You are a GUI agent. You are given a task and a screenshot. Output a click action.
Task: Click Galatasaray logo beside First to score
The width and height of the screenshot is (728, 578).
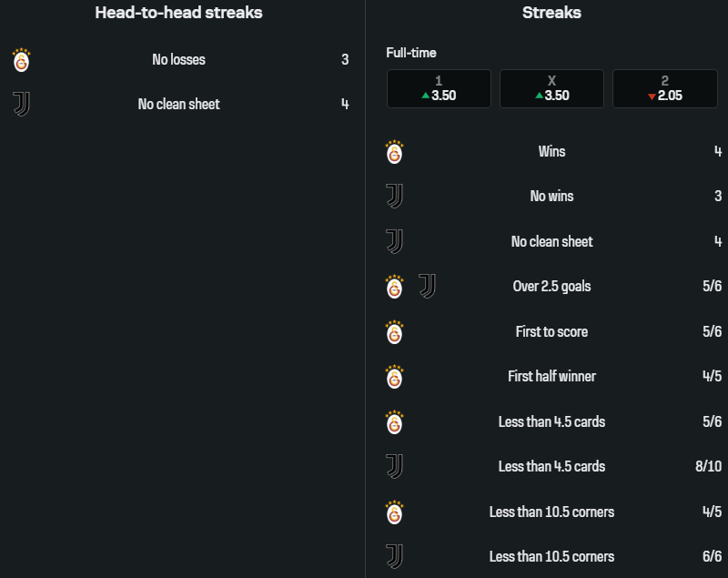[x=394, y=331]
